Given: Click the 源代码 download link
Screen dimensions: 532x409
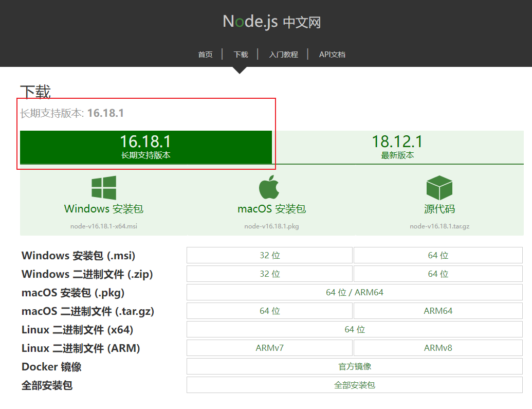Looking at the screenshot, I should point(439,208).
